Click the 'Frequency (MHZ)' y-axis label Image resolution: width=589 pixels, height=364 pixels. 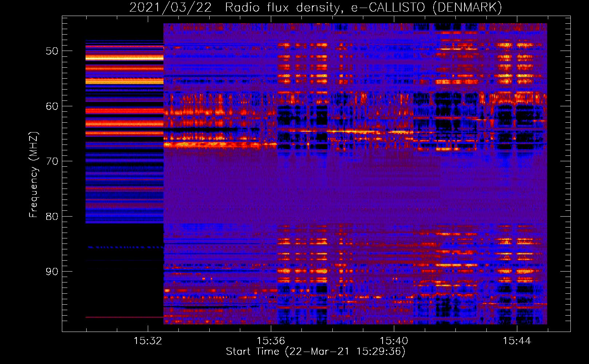(x=33, y=174)
